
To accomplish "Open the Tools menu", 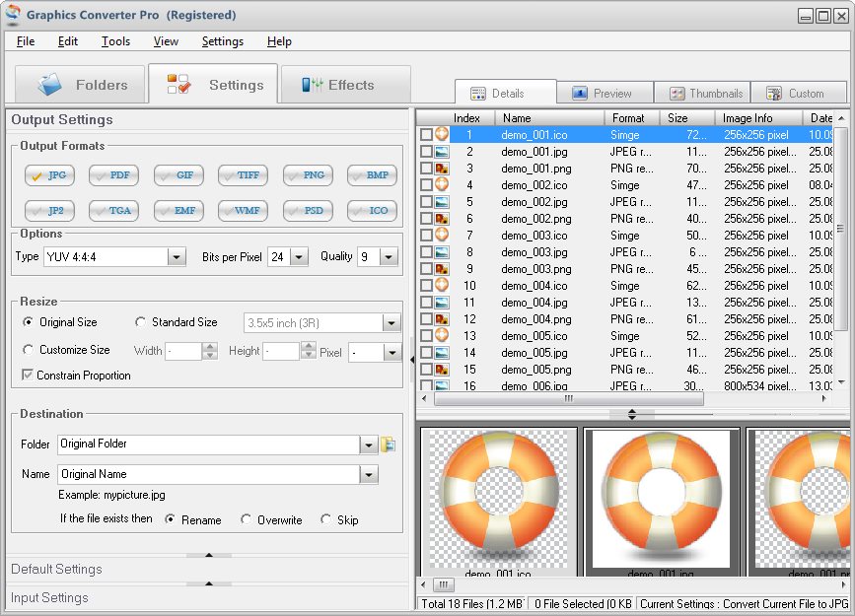I will coord(115,41).
